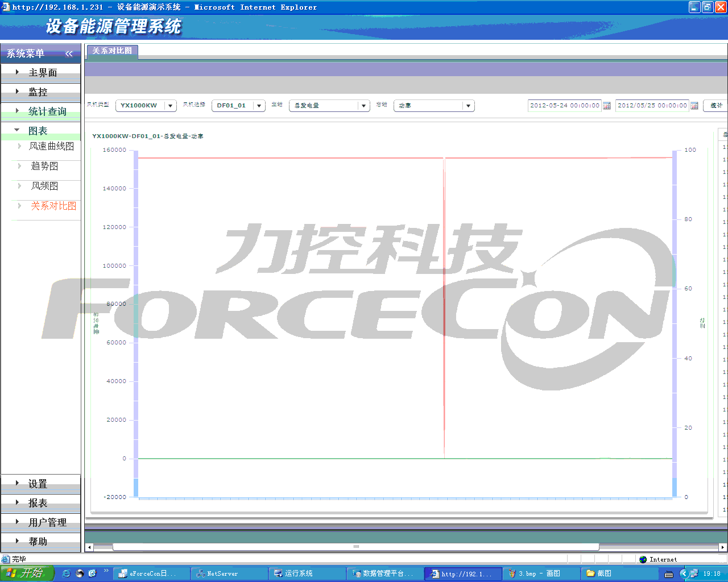Image resolution: width=728 pixels, height=582 pixels.
Task: Open the right-axis 功率 dropdown
Action: [468, 106]
